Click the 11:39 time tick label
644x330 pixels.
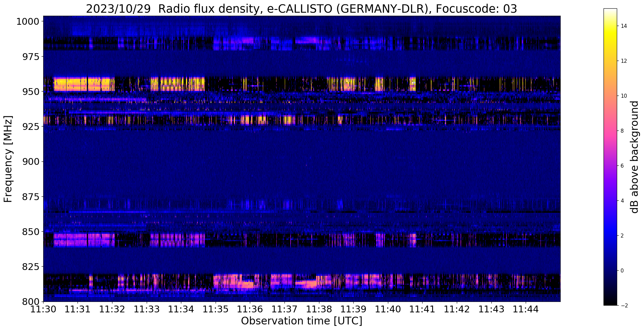click(x=354, y=309)
